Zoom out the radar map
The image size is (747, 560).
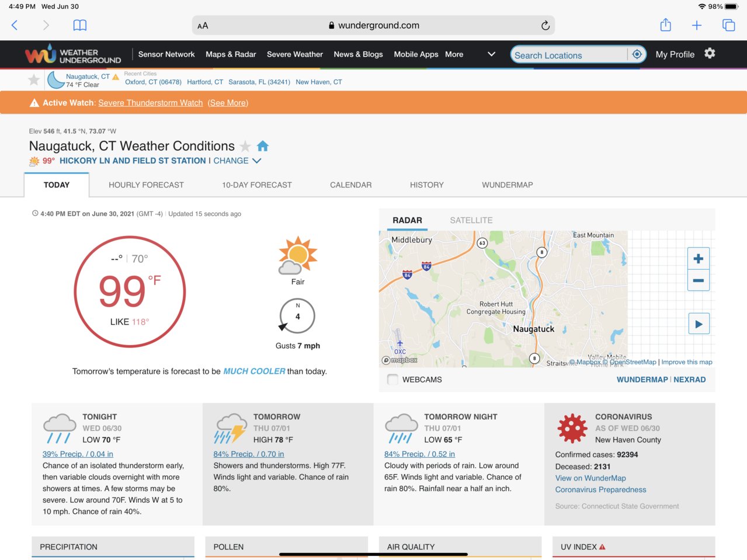[698, 280]
